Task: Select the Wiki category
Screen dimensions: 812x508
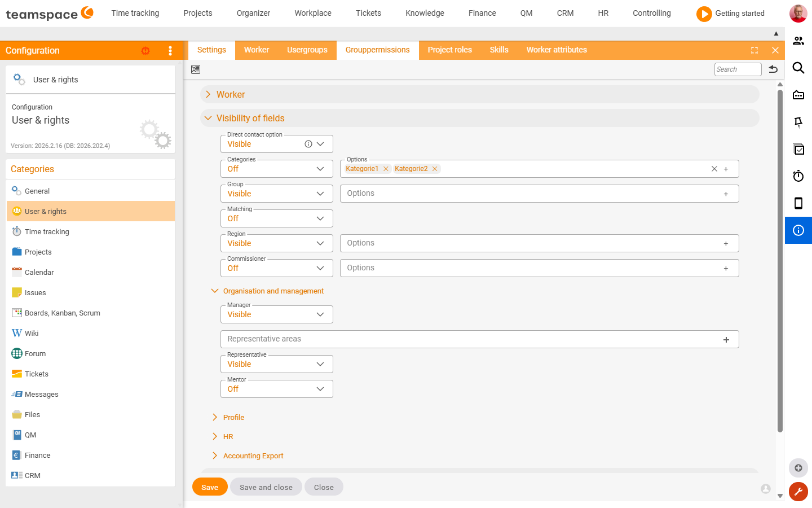Action: click(x=91, y=334)
